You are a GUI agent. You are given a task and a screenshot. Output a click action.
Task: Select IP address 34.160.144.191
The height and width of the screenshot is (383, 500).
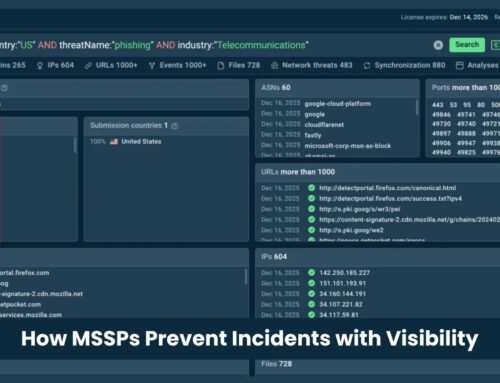click(343, 294)
